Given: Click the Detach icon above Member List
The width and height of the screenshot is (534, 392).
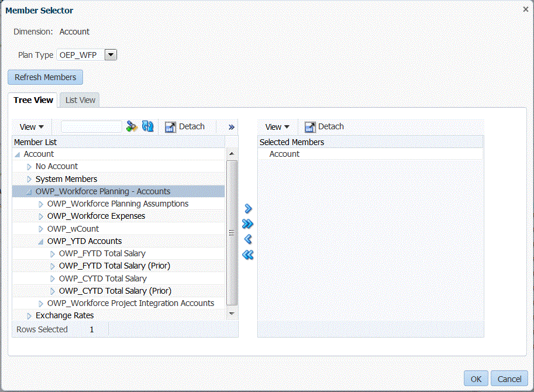Looking at the screenshot, I should [170, 127].
